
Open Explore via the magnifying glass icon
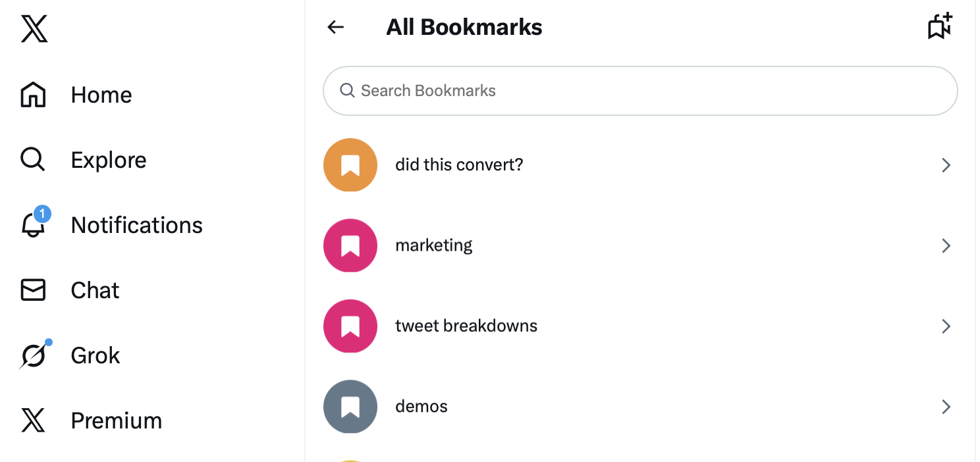coord(32,159)
